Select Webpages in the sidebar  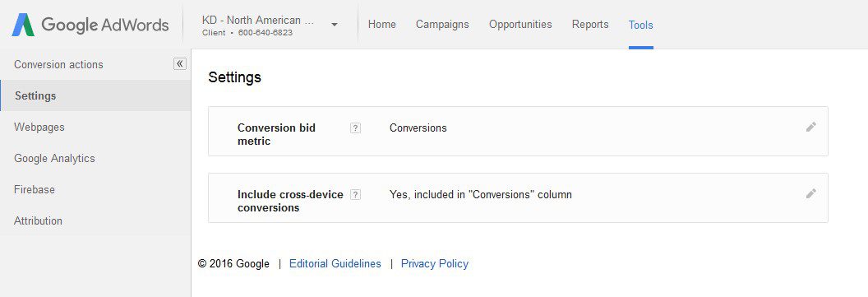(39, 127)
